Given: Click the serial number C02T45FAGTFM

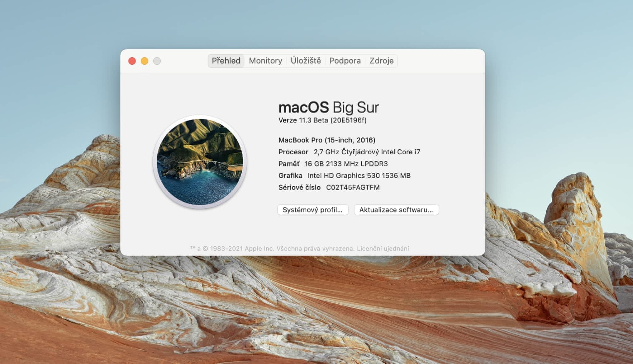Looking at the screenshot, I should [x=353, y=187].
